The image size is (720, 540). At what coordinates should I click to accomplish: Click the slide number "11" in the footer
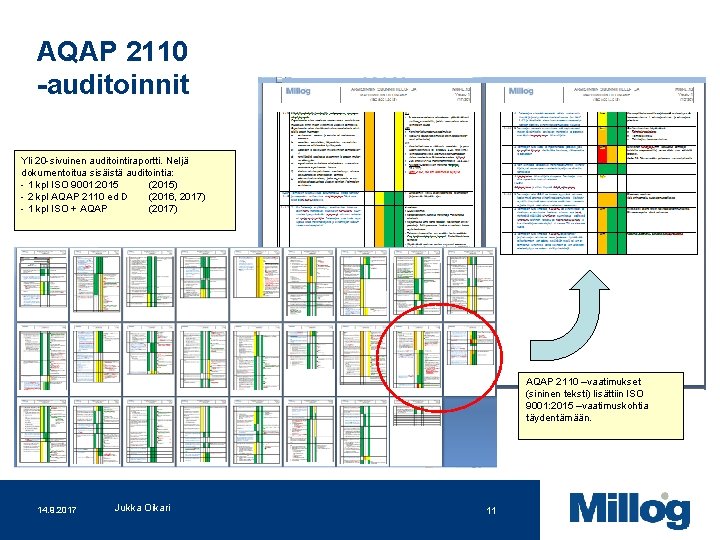coord(491,511)
